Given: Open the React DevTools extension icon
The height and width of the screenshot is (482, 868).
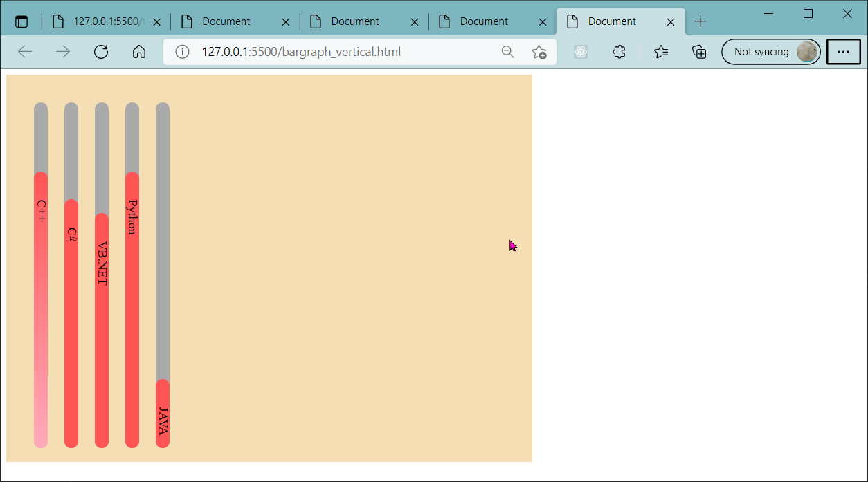Looking at the screenshot, I should coord(581,52).
